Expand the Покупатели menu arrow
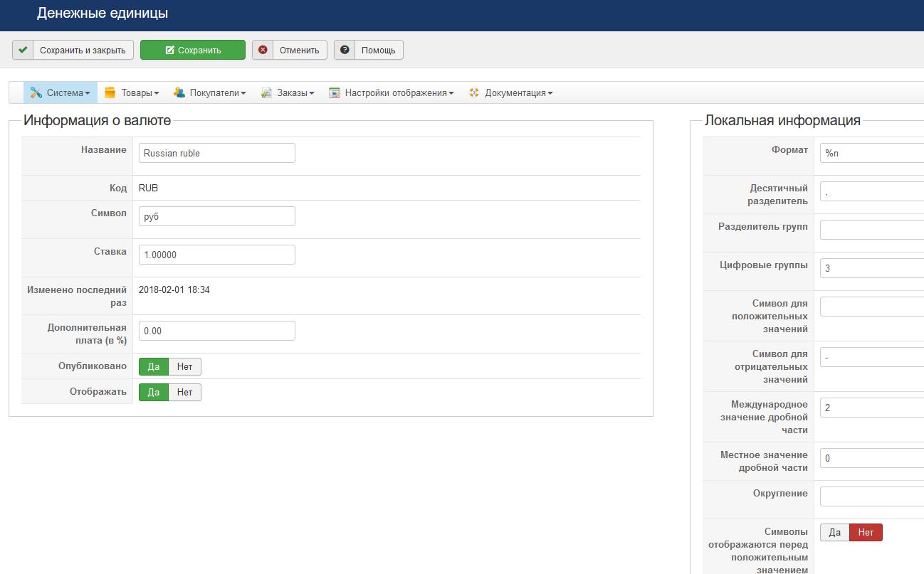Viewport: 924px width, 574px height. point(243,93)
